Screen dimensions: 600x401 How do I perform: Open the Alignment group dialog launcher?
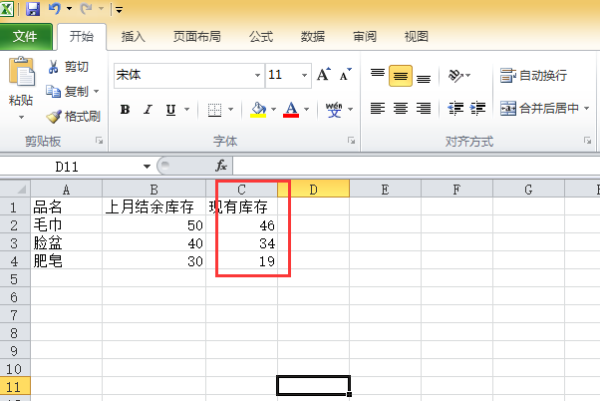587,141
